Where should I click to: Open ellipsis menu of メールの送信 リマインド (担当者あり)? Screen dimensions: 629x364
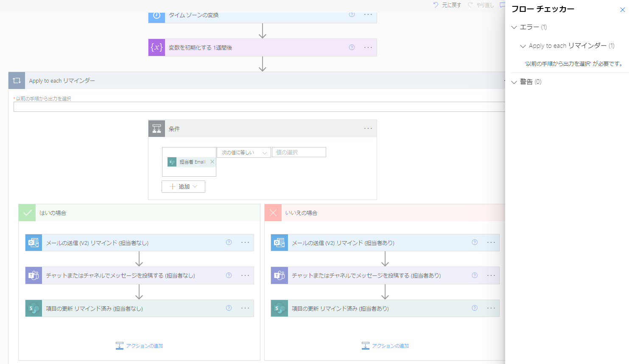491,242
